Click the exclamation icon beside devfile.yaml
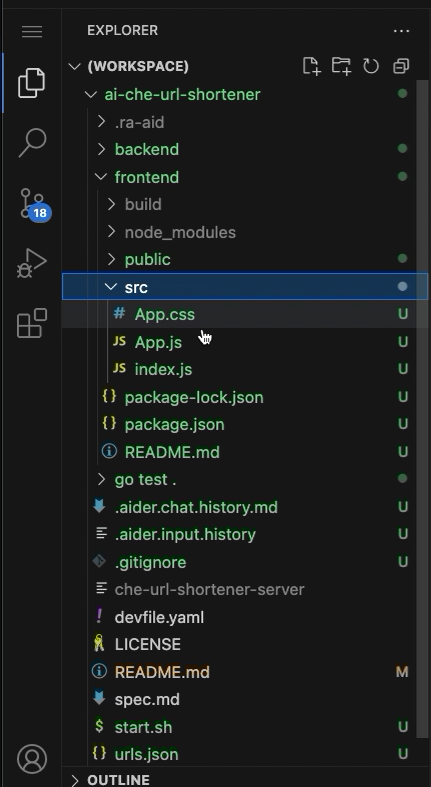This screenshot has height=787, width=431. point(99,616)
